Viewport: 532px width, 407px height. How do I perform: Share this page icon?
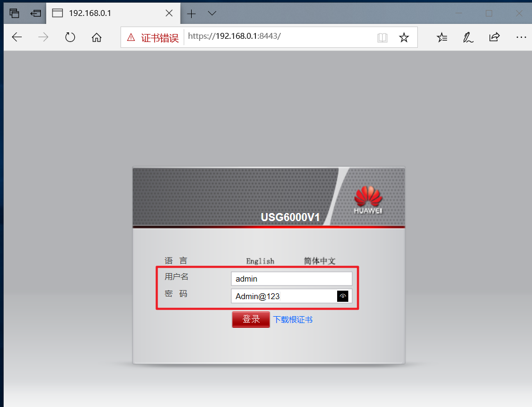(x=495, y=37)
